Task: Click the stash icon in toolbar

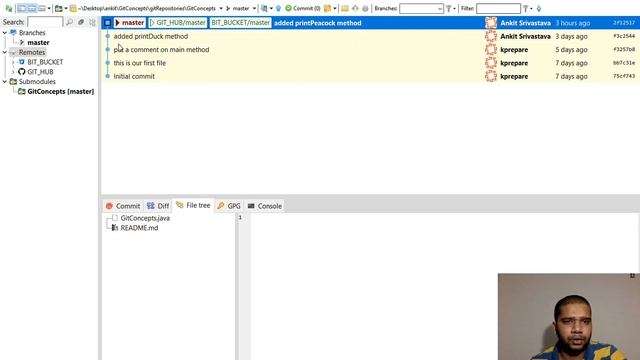Action: (327, 9)
